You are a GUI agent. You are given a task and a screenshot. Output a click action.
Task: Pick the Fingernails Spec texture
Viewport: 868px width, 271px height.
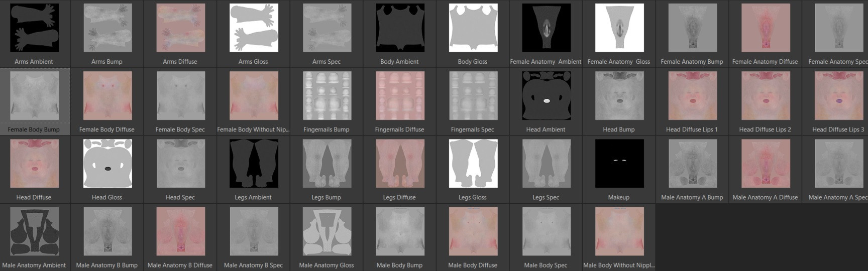pyautogui.click(x=473, y=96)
